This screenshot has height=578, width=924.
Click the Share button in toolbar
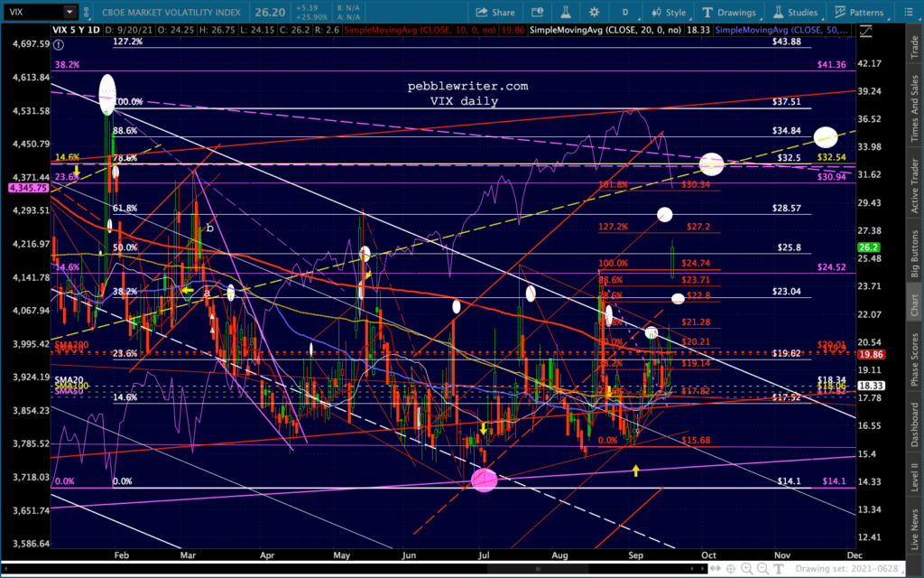(x=496, y=13)
